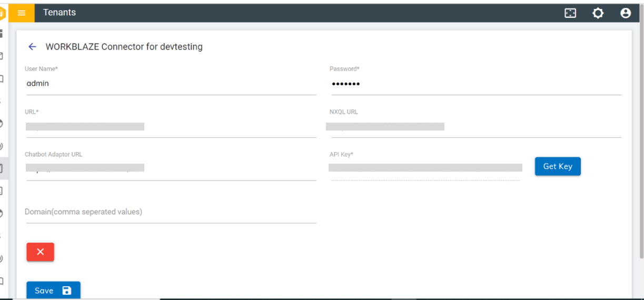
Task: Toggle fullscreen mode icon in top bar
Action: 570,13
